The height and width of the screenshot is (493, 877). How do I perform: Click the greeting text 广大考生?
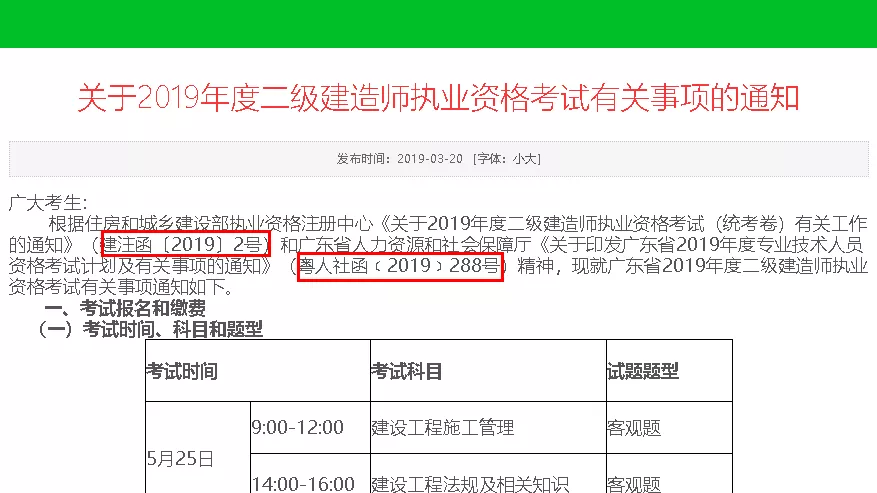coord(48,203)
